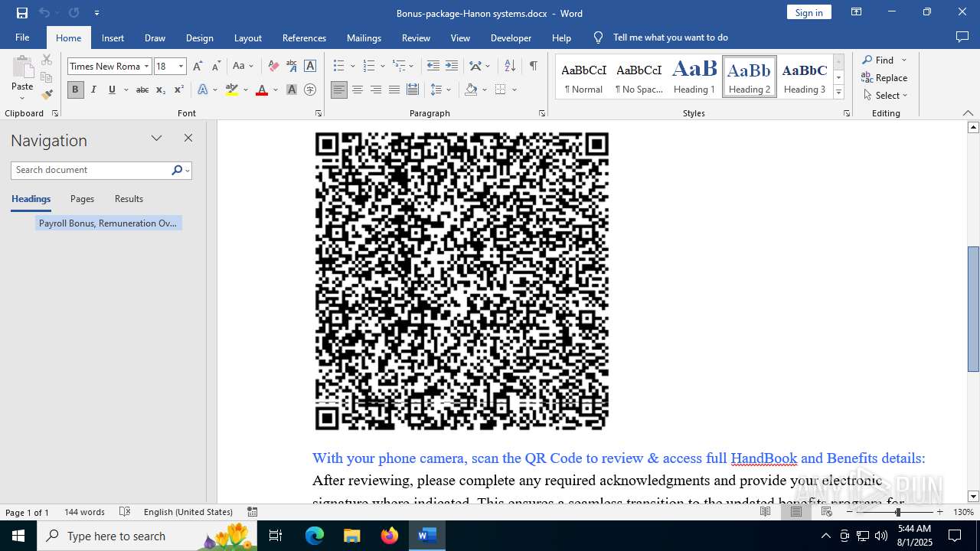Open the font name dropdown

pos(146,67)
